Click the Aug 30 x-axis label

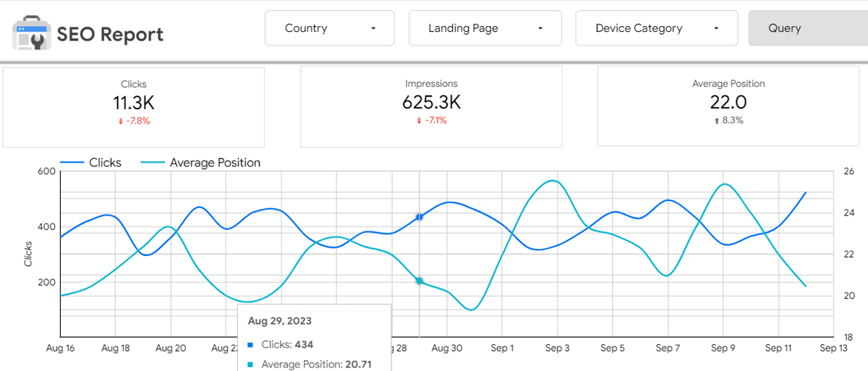pos(447,348)
